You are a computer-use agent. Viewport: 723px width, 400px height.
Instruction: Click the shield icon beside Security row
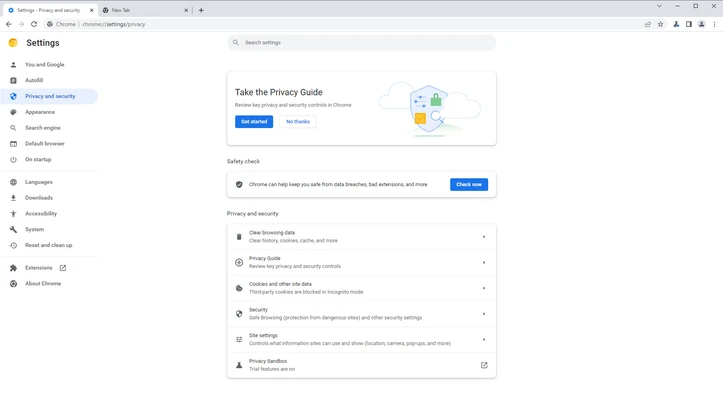click(239, 314)
